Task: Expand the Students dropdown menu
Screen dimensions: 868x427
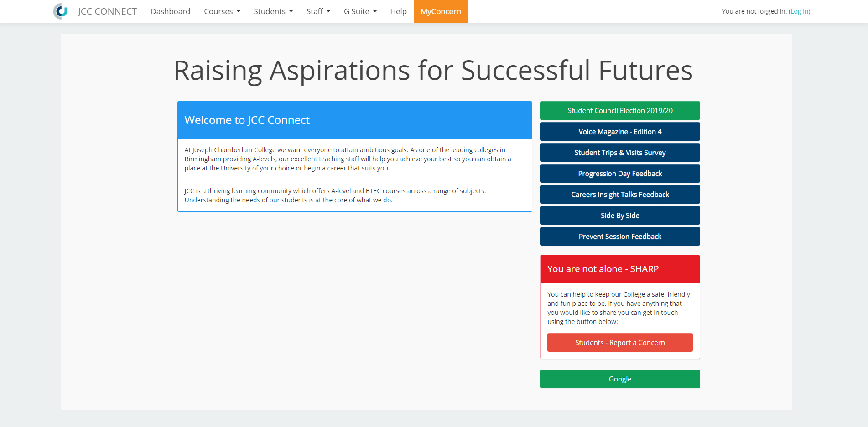Action: pyautogui.click(x=273, y=11)
